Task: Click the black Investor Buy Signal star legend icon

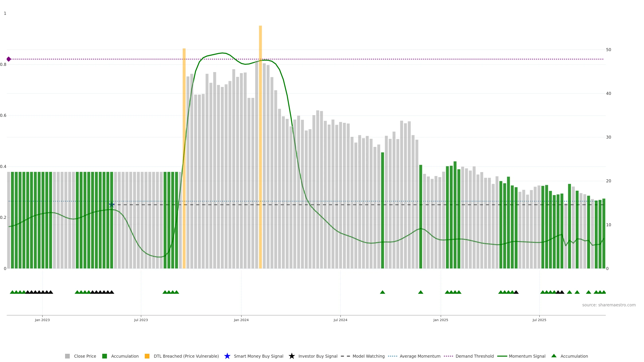Action: tap(291, 356)
